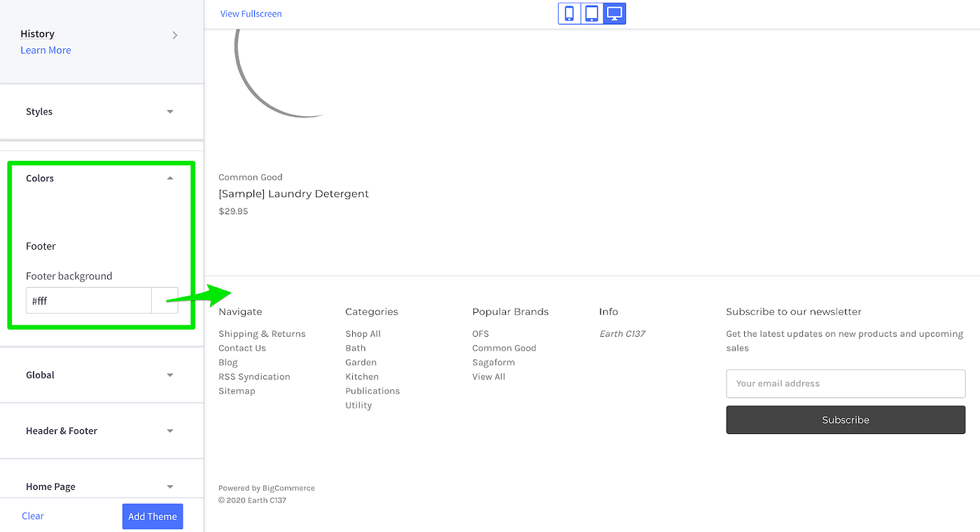Open the Publications category

[372, 391]
